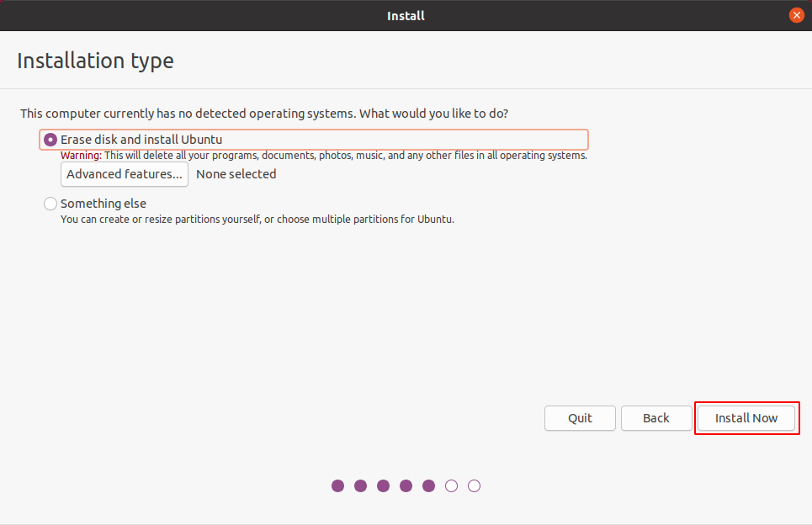Click Install Now to begin installation
Screen dimensions: 812x525
click(x=746, y=418)
